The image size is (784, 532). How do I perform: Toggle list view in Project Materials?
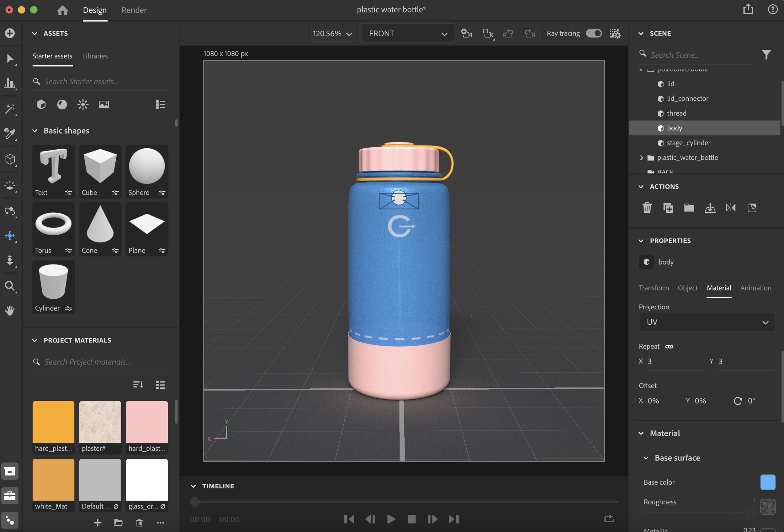tap(160, 385)
